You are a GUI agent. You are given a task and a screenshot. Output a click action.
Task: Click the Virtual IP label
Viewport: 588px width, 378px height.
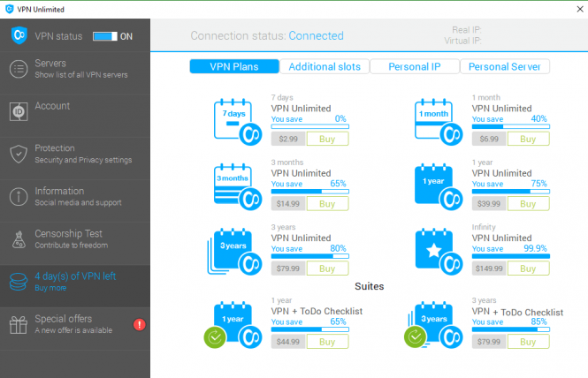tap(462, 41)
